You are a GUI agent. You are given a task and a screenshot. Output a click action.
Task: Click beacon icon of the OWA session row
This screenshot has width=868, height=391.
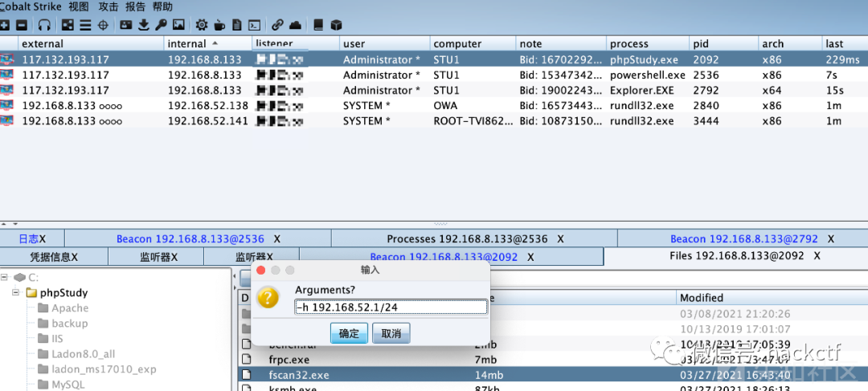pyautogui.click(x=6, y=106)
